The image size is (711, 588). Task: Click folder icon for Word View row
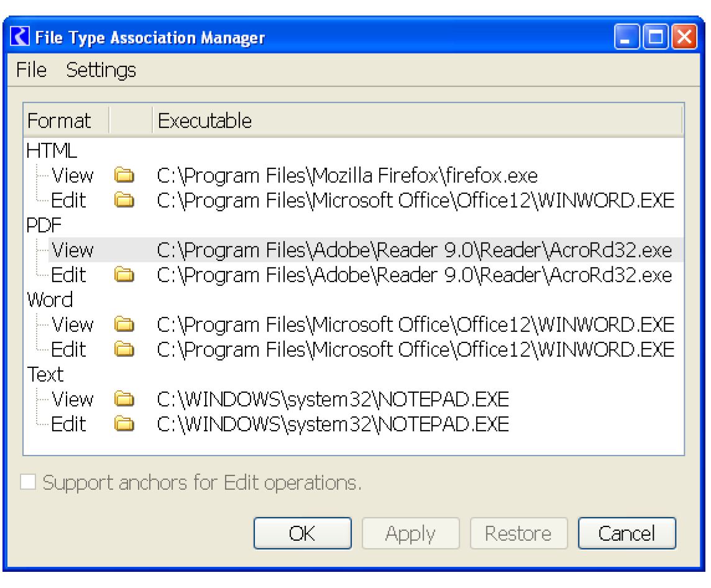coord(125,325)
